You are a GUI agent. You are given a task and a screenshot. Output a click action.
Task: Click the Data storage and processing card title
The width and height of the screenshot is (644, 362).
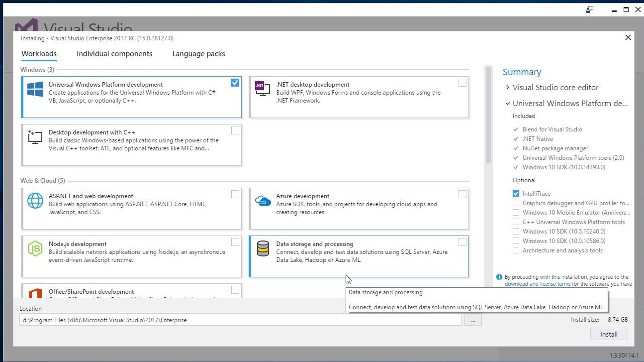point(315,244)
